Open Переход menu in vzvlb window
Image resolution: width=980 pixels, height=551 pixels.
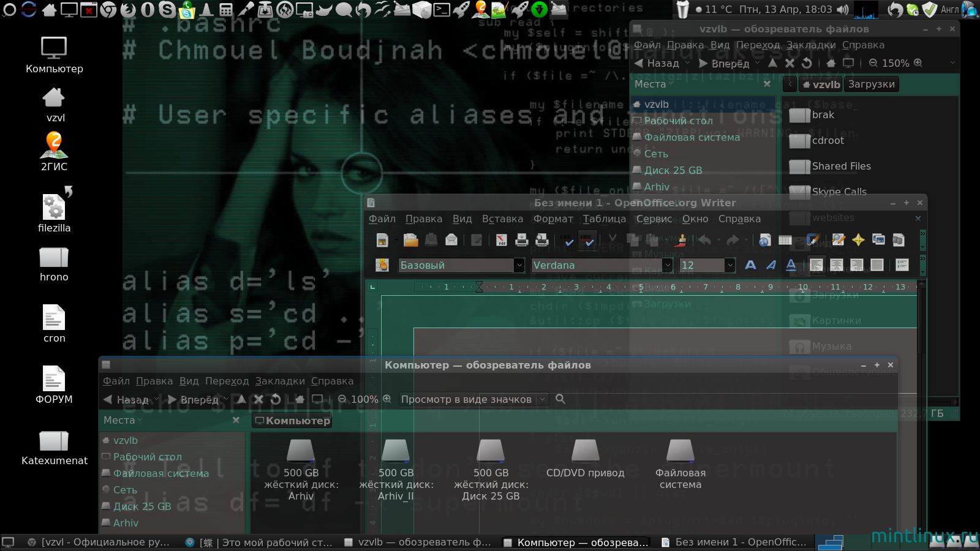[758, 45]
